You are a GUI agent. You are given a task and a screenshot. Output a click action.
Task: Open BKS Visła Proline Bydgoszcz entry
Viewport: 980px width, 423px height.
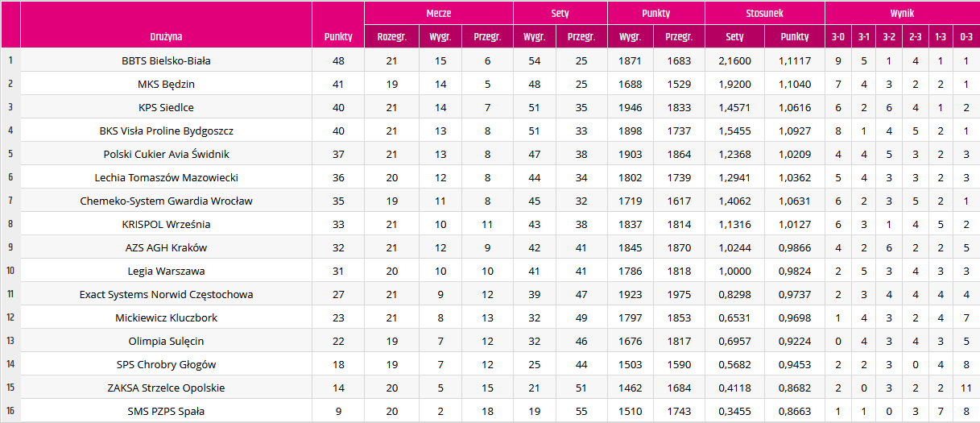point(166,131)
